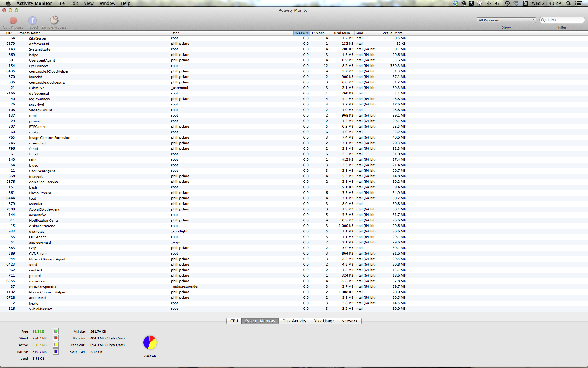Click the menu bar clock Wed 21:40:29
588x368 pixels.
(546, 3)
